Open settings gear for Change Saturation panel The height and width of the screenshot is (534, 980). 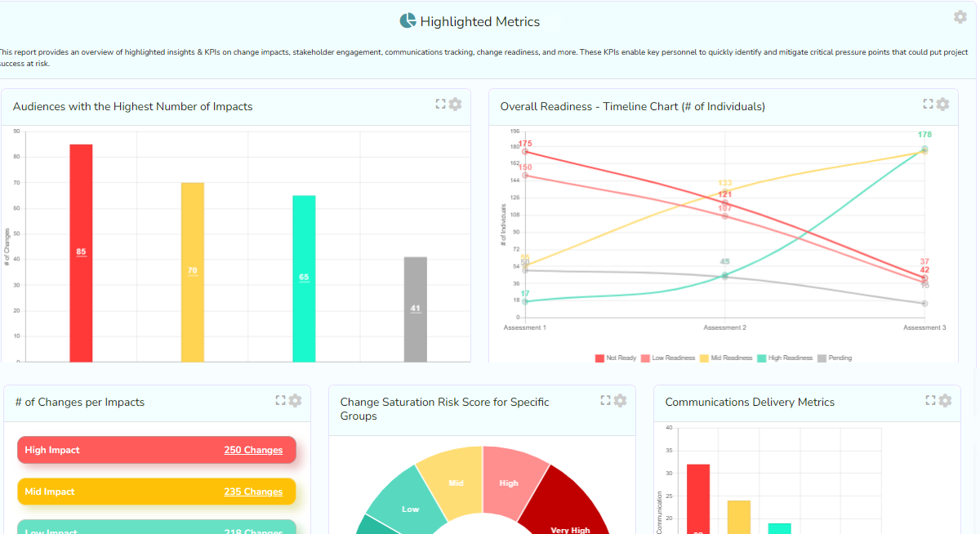tap(621, 400)
